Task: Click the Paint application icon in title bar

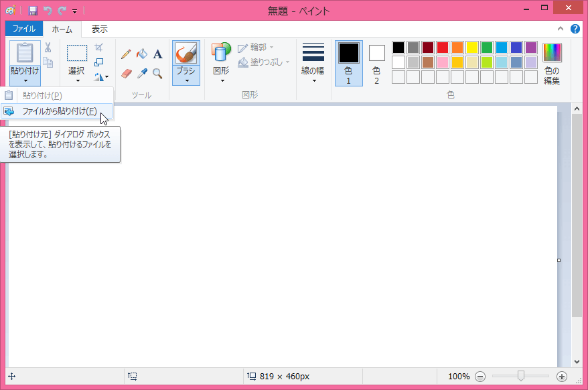Action: tap(11, 11)
